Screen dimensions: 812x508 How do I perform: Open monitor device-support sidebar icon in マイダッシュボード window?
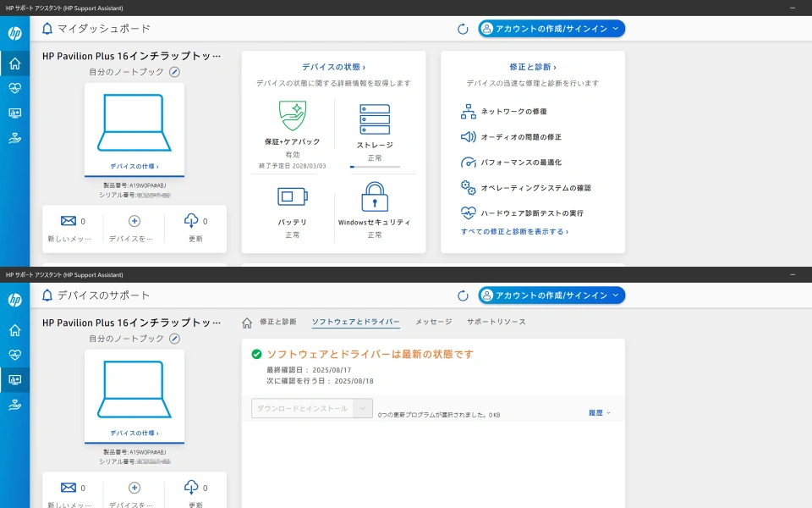pos(15,113)
